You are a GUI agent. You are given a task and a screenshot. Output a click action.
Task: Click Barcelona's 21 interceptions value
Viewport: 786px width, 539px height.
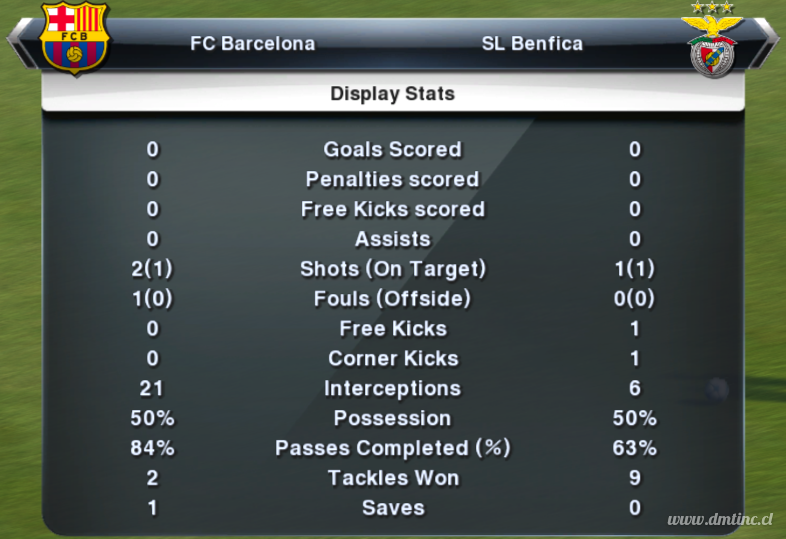151,389
